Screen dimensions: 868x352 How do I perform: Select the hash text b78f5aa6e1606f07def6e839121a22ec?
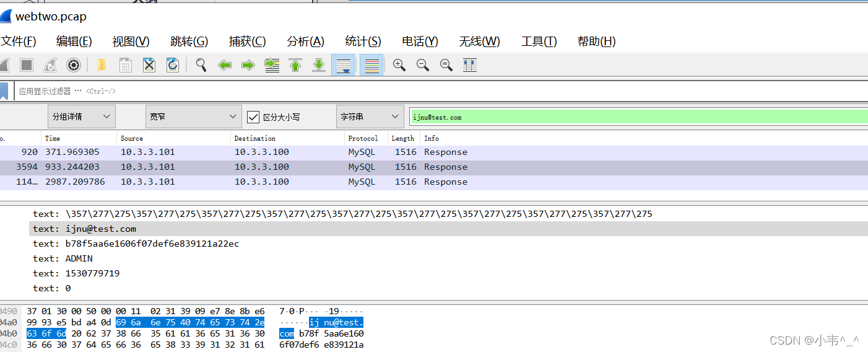tap(152, 244)
